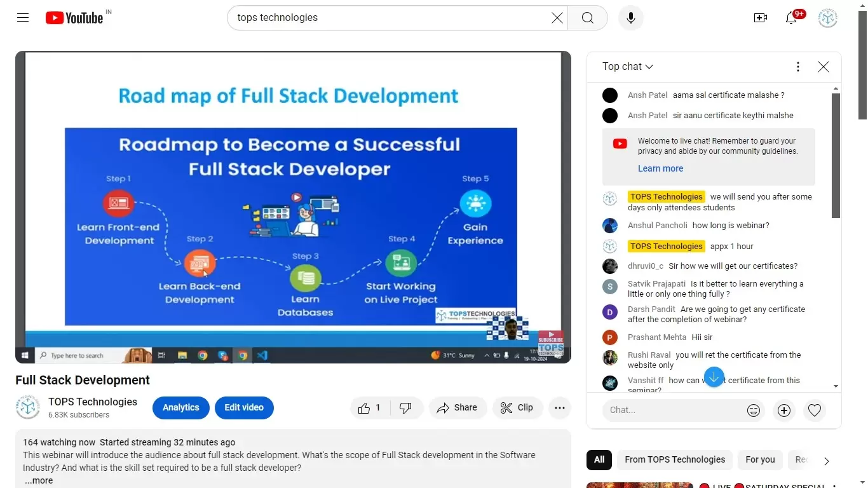Image resolution: width=868 pixels, height=488 pixels.
Task: Open more video actions menu
Action: (x=560, y=408)
